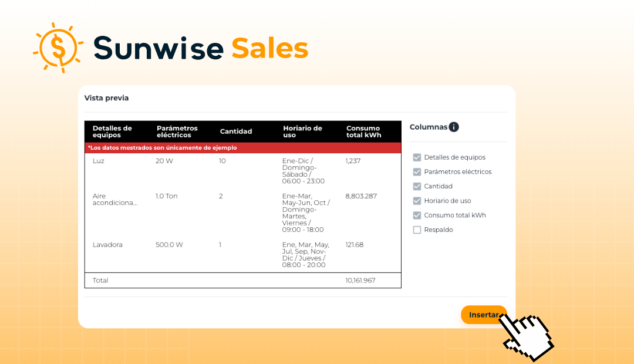Viewport: 634px width, 364px height.
Task: Click the Parámetros eléctricos column header
Action: point(177,132)
